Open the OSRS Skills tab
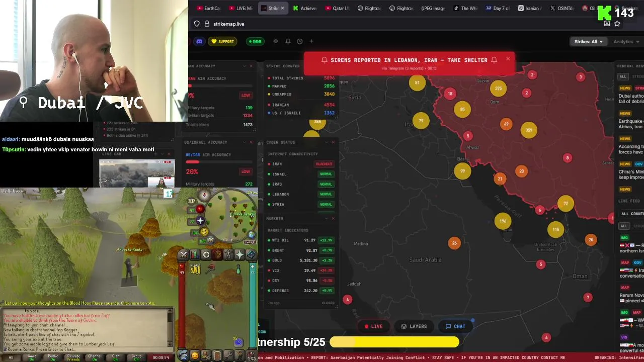 pos(195,255)
